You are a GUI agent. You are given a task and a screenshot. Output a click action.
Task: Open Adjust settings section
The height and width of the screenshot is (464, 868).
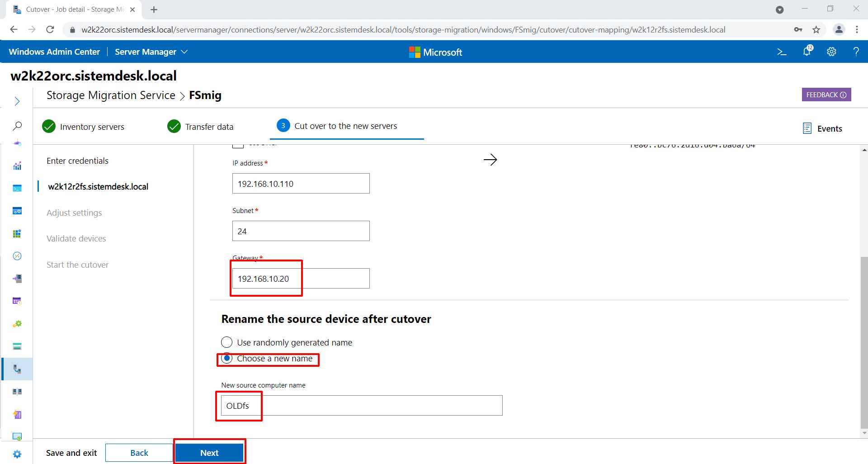(74, 213)
